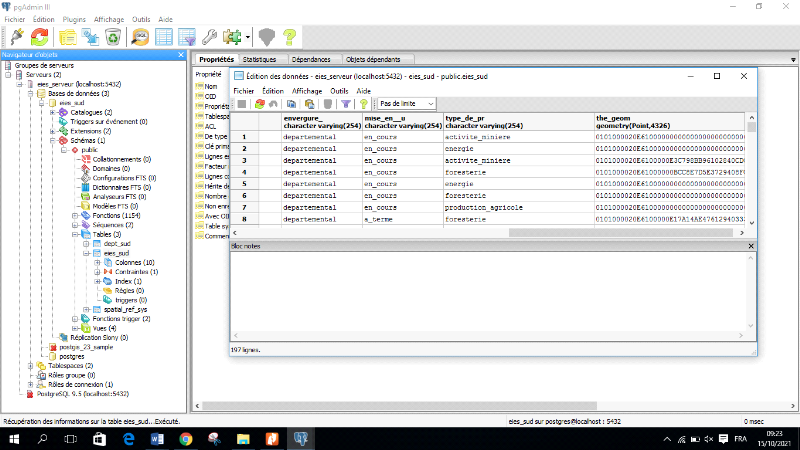
Task: Switch to the Statistiques tab
Action: pos(259,60)
